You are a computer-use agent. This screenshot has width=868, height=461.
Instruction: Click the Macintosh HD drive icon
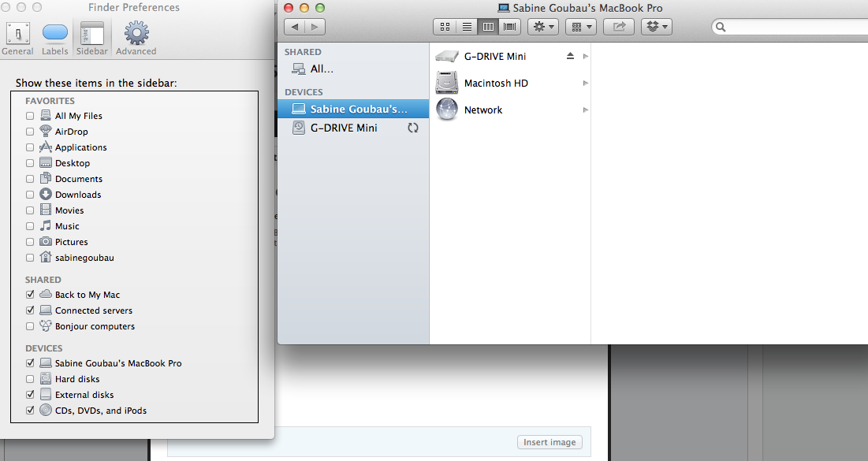pos(447,83)
